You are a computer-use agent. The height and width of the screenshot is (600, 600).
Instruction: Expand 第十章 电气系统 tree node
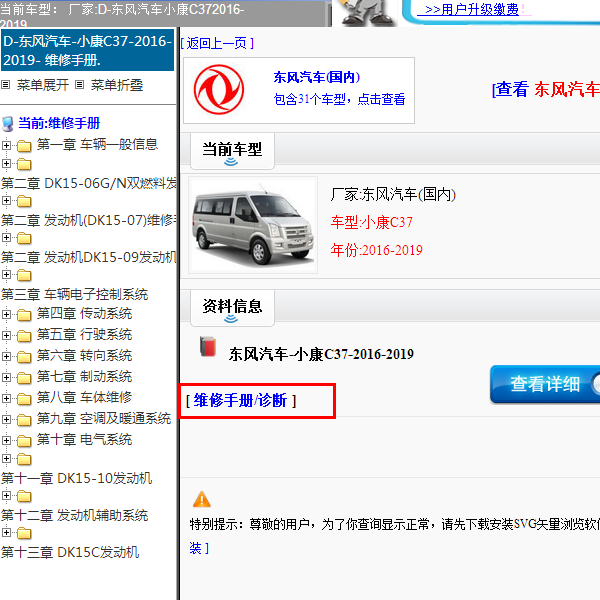[x=6, y=440]
